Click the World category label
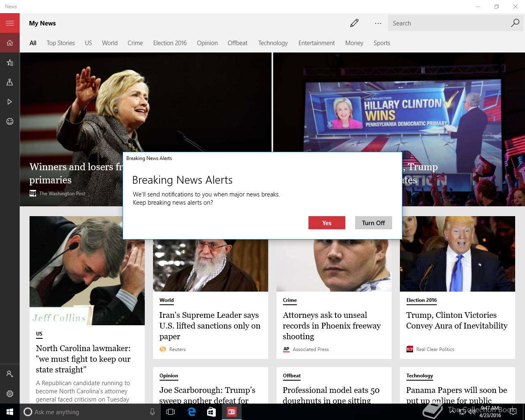Viewport: 525px width, 420px height. coord(167,300)
